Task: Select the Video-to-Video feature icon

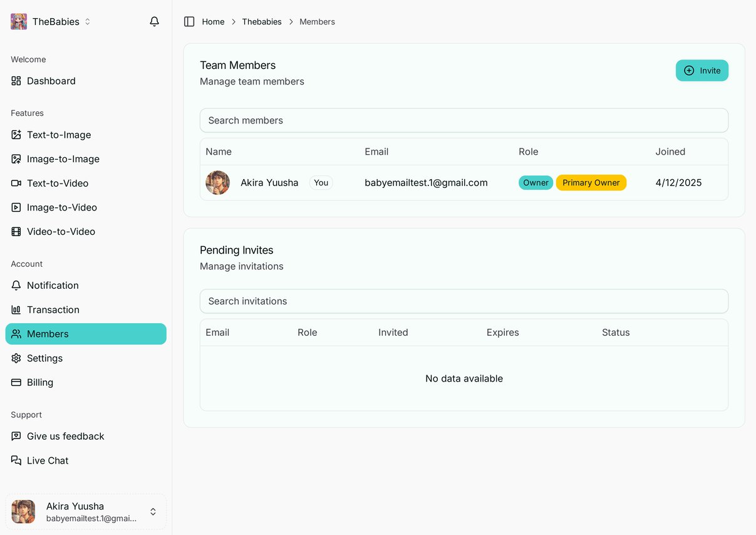Action: coord(18,231)
